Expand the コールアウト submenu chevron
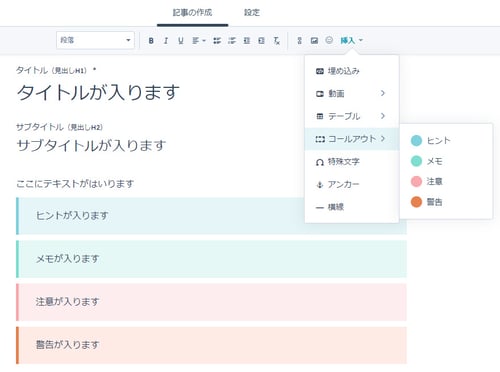The image size is (500, 372). click(x=383, y=139)
